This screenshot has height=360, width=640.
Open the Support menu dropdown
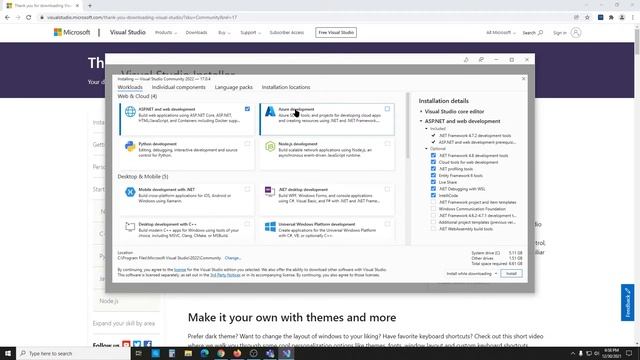coord(250,33)
